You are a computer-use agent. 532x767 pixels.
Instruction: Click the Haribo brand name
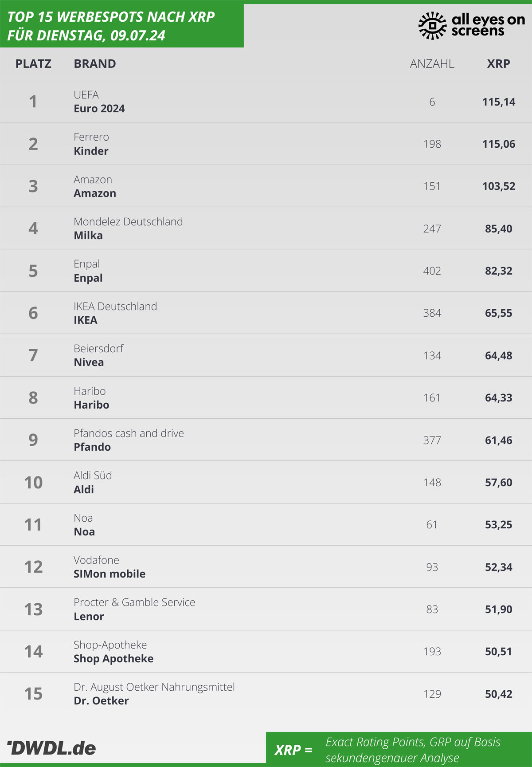pos(91,405)
